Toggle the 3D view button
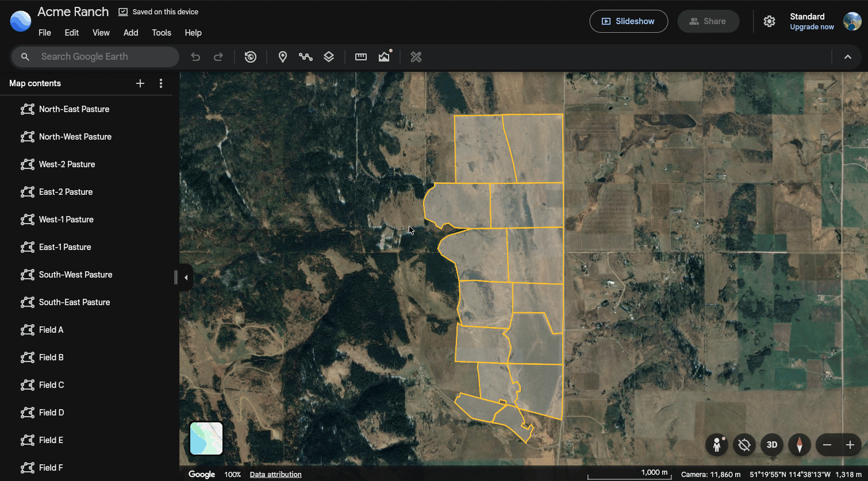 [772, 445]
